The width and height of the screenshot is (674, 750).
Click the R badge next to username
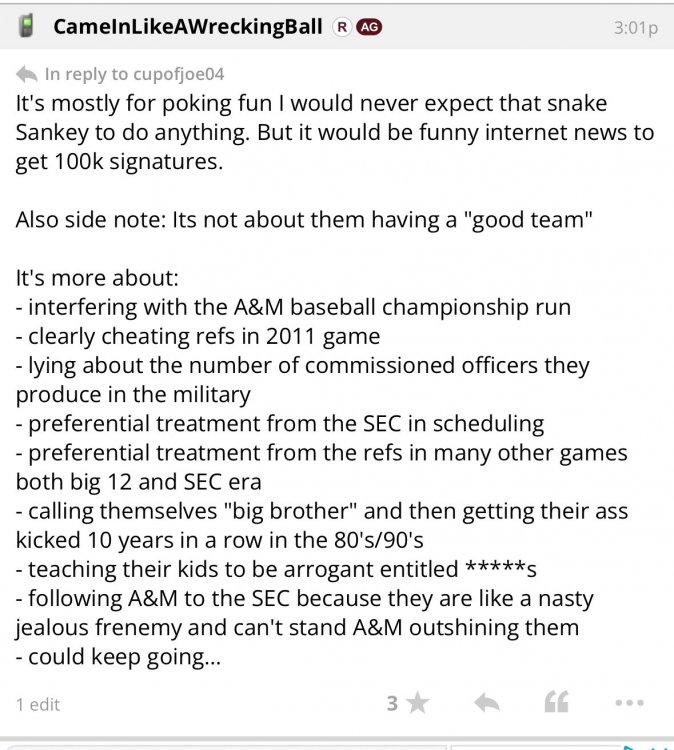(342, 27)
